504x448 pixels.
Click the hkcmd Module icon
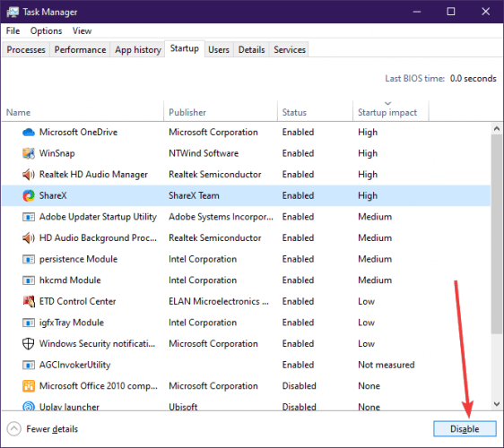pos(29,280)
